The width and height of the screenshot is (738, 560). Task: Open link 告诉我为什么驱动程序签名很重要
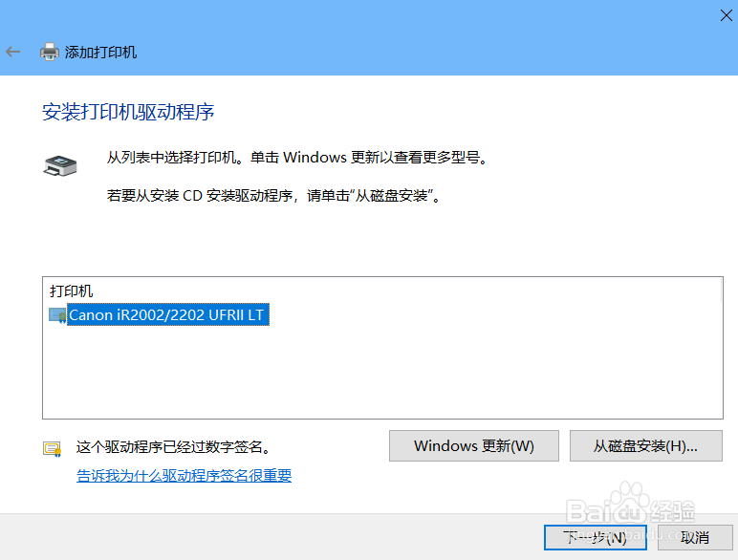184,475
